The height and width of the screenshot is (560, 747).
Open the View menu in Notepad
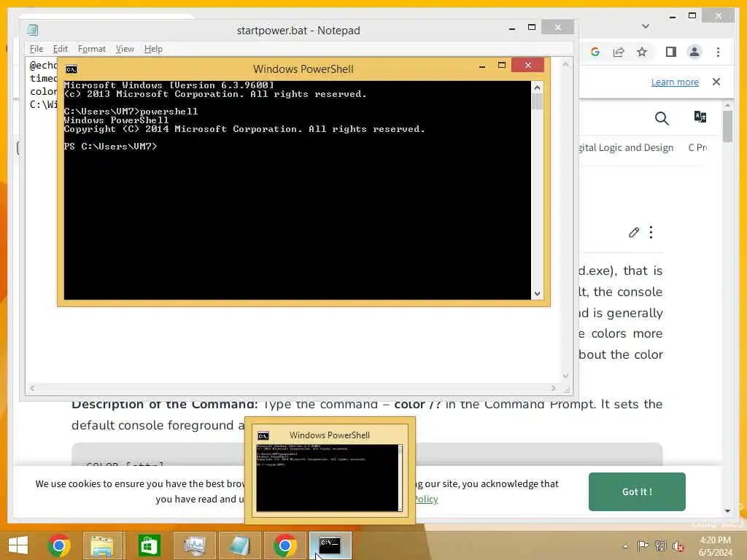125,49
